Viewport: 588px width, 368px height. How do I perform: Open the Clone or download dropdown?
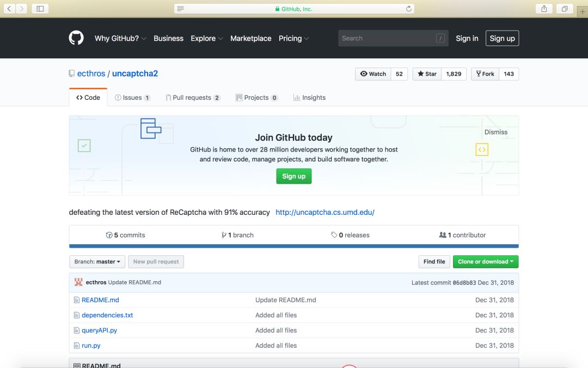pos(486,261)
